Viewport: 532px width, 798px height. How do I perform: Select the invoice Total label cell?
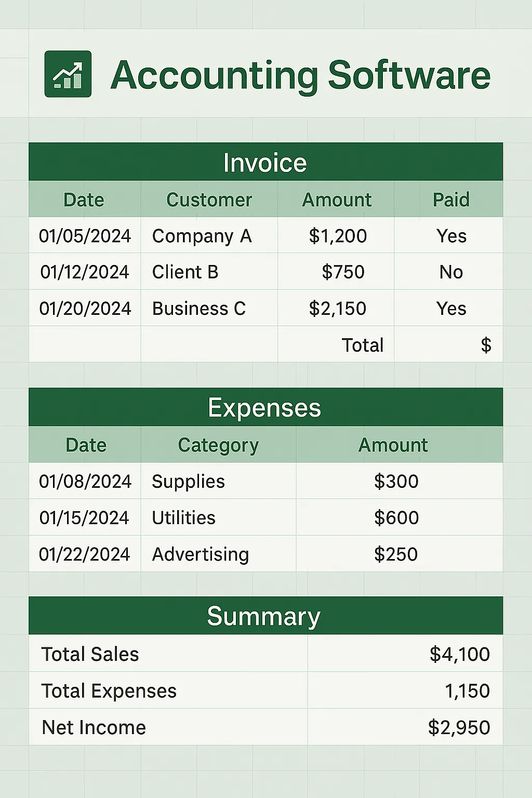tap(336, 344)
